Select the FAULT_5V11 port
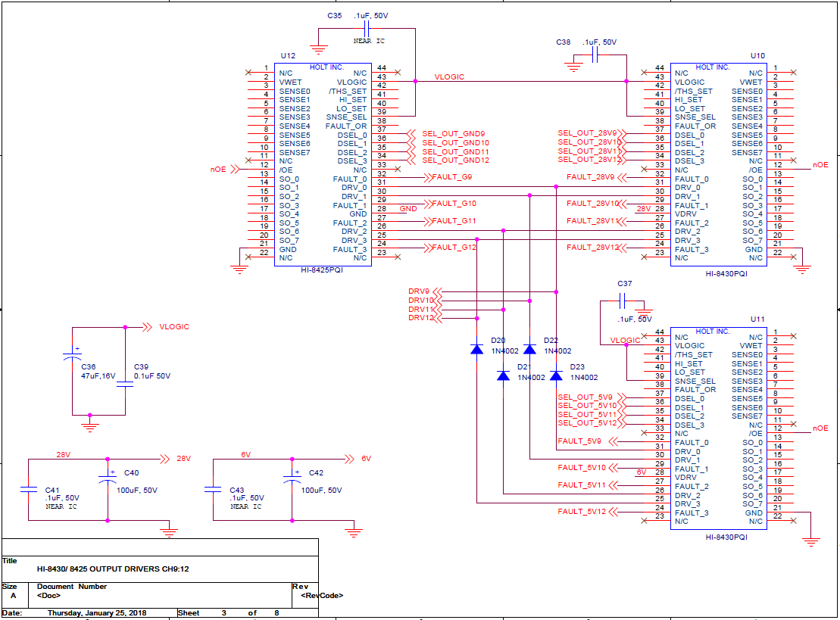 point(588,485)
